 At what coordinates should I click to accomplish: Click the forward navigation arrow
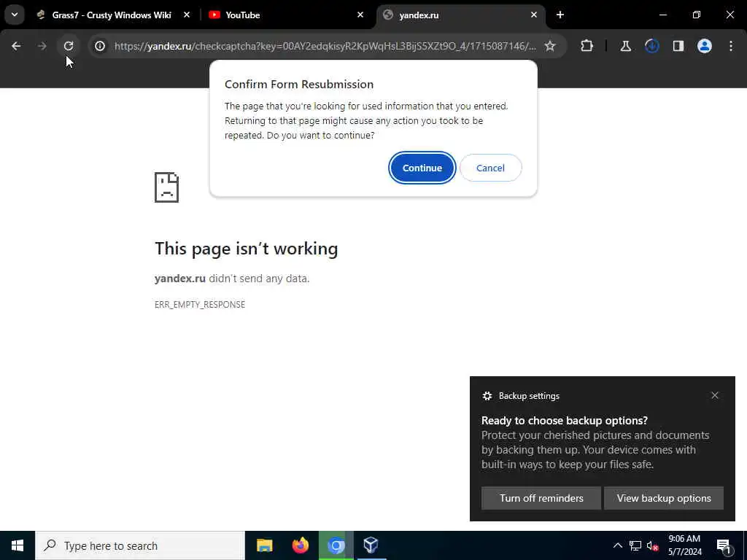[x=42, y=46]
